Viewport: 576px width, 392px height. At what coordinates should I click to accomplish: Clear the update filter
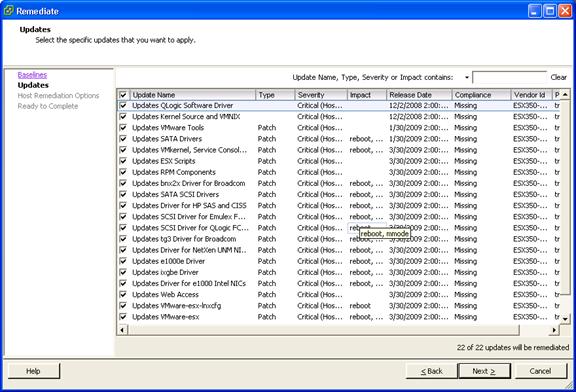pyautogui.click(x=558, y=77)
